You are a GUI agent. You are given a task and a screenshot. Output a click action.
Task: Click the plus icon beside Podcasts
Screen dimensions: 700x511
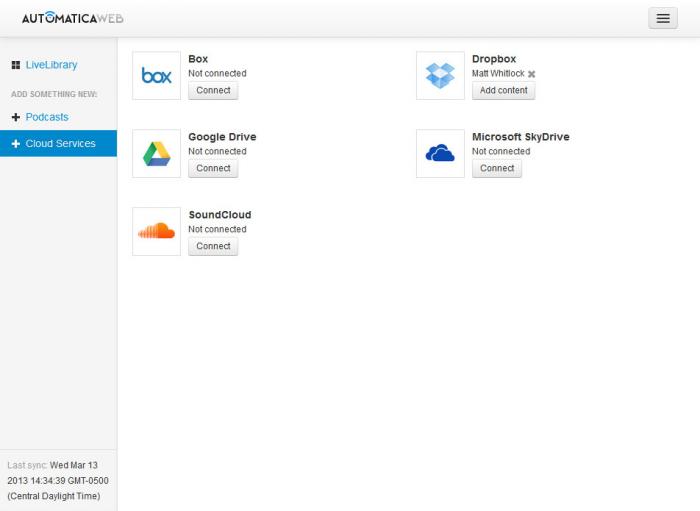pos(16,117)
